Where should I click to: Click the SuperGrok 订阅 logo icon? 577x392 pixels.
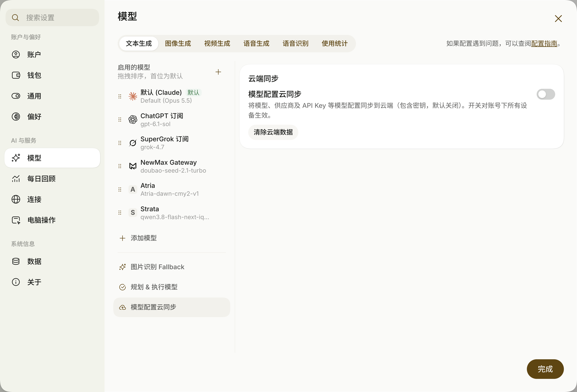[133, 143]
